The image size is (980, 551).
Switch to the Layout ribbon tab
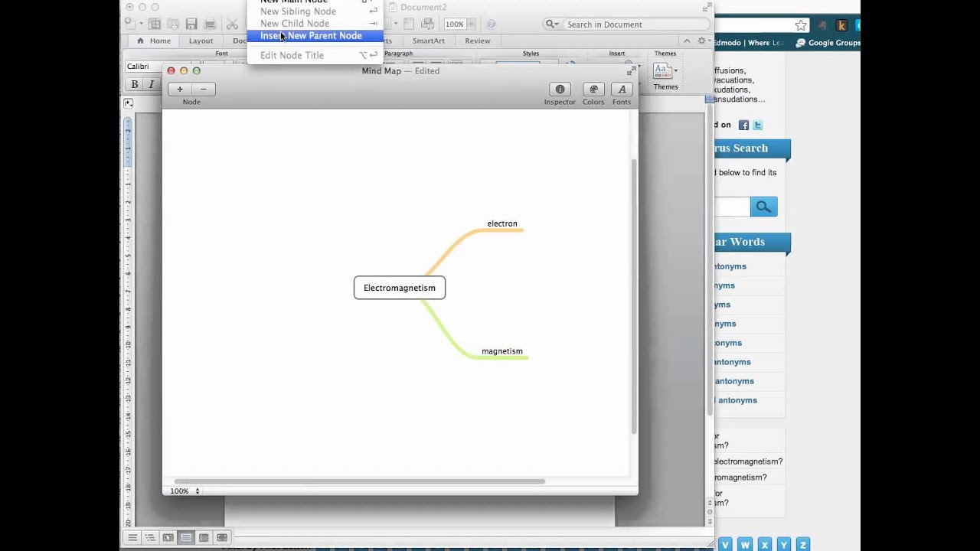(201, 41)
